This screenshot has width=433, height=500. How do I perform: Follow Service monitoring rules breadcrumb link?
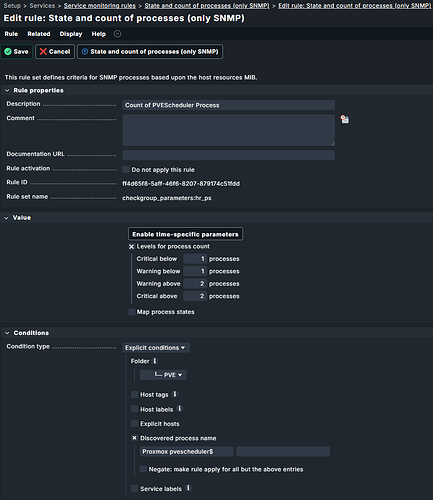(100, 6)
